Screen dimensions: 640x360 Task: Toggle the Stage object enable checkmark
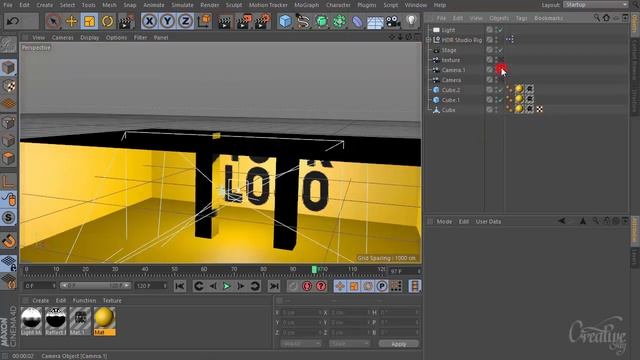click(x=500, y=50)
